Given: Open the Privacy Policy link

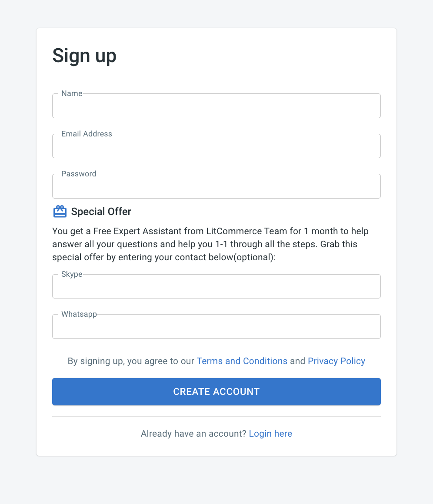Looking at the screenshot, I should (x=336, y=361).
